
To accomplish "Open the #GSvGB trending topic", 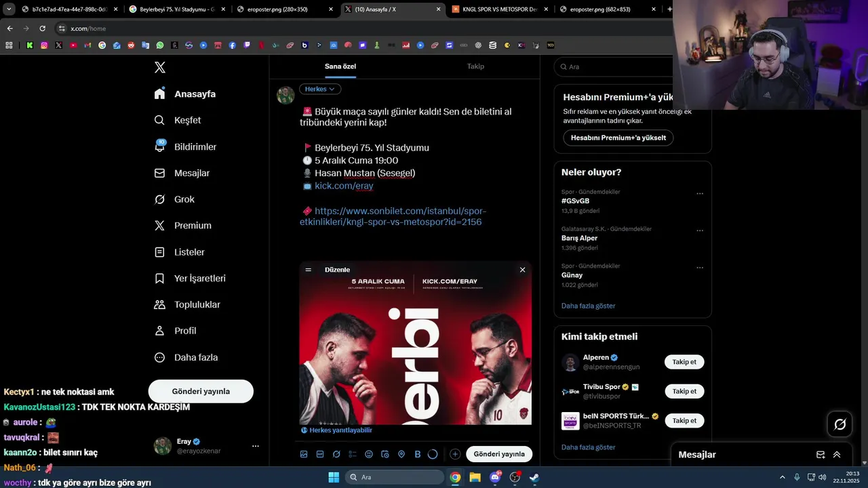I will (575, 201).
